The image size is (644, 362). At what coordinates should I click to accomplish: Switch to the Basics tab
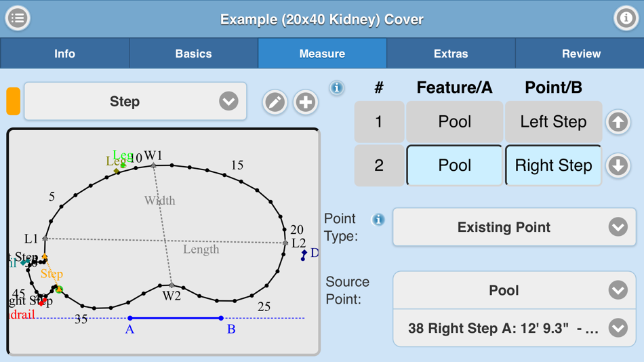click(193, 54)
